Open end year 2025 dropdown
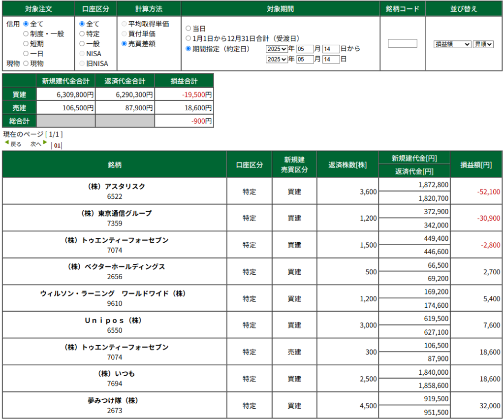Image resolution: width=504 pixels, height=420 pixels. (277, 59)
